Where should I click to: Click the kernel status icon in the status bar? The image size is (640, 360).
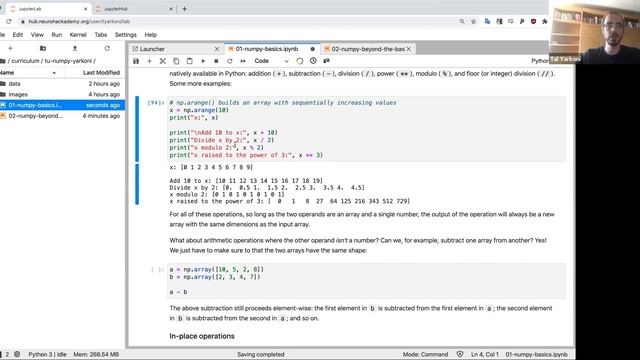point(17,354)
